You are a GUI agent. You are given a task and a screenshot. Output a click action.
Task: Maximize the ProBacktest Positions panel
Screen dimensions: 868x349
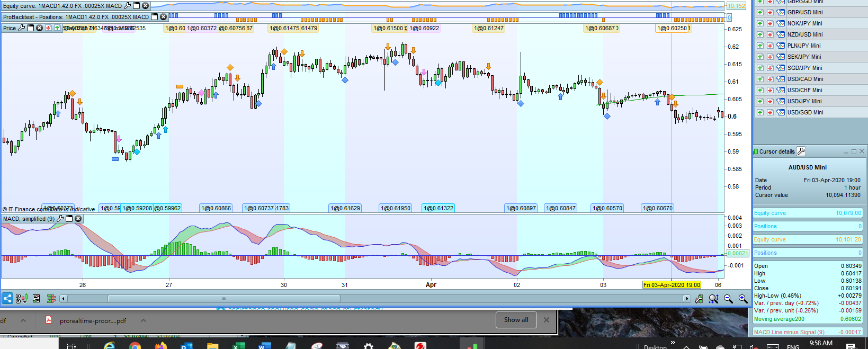155,17
